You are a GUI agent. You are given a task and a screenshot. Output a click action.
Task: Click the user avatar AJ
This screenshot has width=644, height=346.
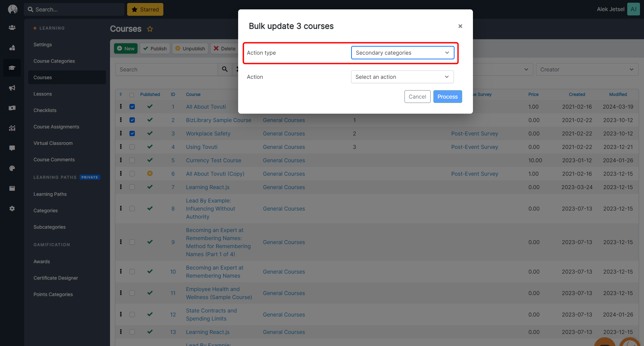point(633,9)
